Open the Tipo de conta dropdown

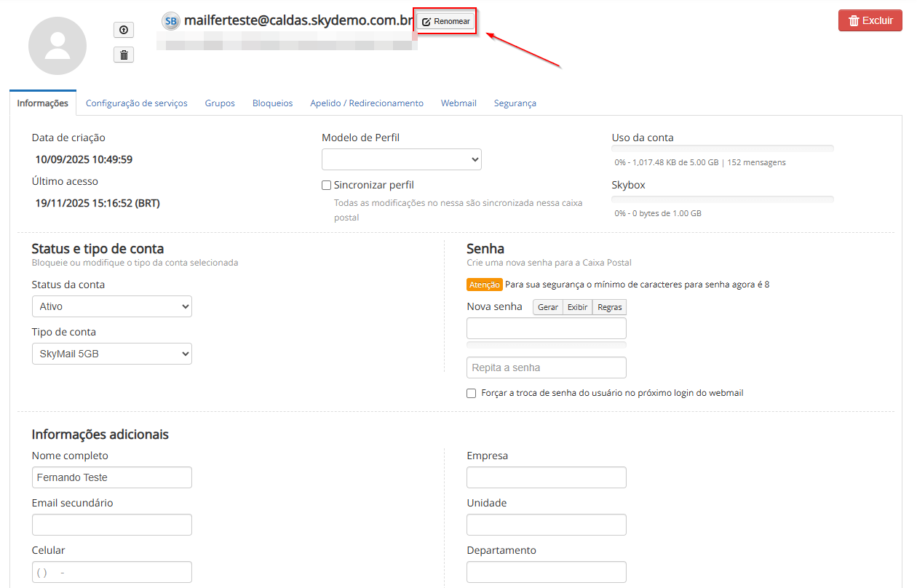pos(111,354)
